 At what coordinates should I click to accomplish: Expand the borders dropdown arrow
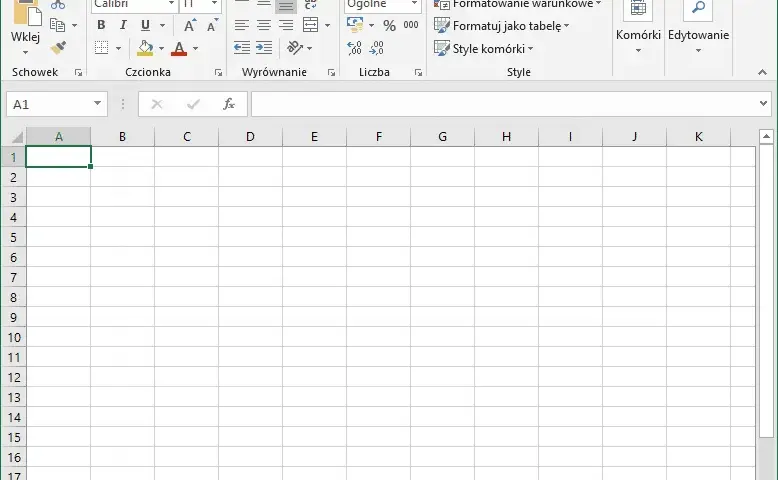click(118, 48)
